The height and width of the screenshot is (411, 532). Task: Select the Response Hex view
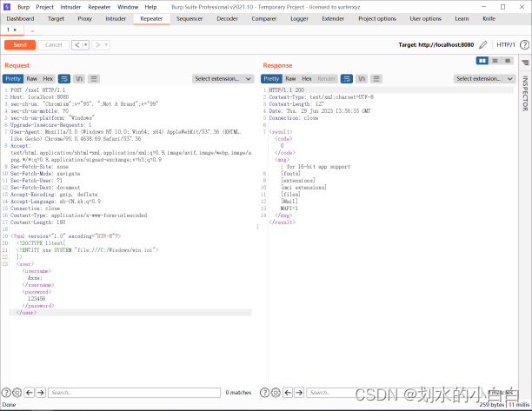tap(307, 79)
